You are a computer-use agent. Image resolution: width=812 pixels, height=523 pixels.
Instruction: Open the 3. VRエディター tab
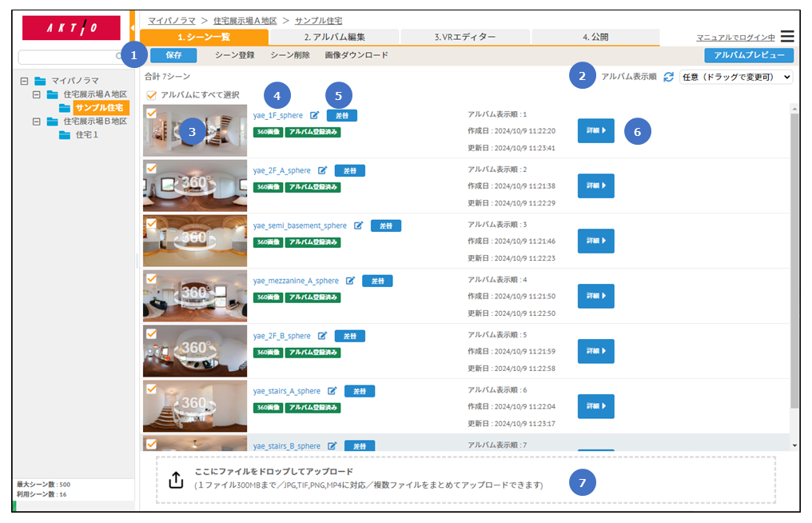(x=464, y=37)
